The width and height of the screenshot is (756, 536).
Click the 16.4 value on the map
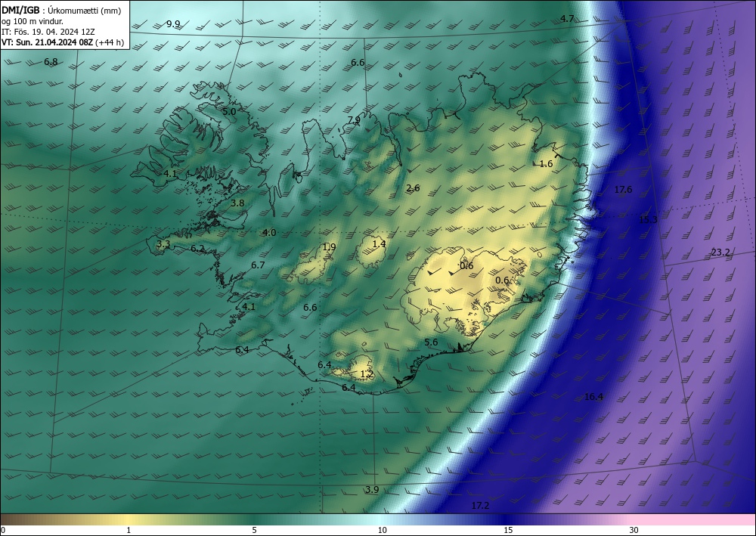tap(593, 397)
